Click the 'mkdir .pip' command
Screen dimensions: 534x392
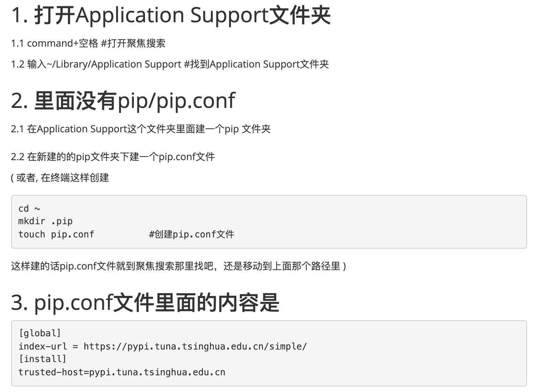click(x=45, y=221)
